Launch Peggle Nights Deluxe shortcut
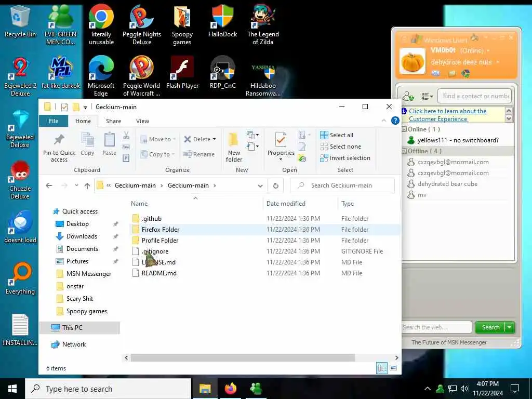Image resolution: width=532 pixels, height=399 pixels. pyautogui.click(x=141, y=25)
